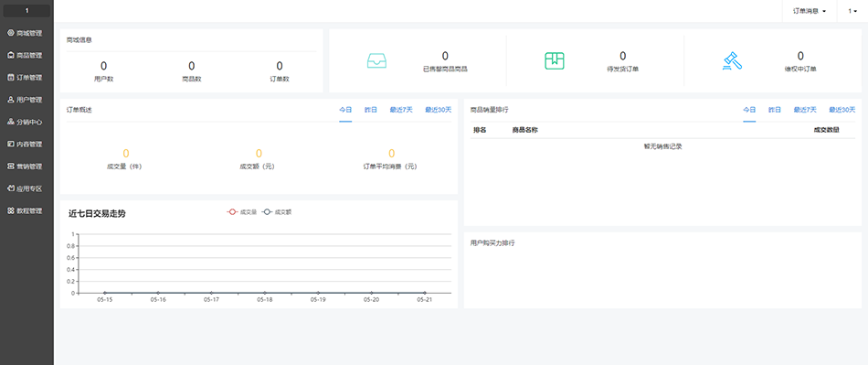Viewport: 868px width, 365px height.
Task: Click the sold-out products inbox icon
Action: click(x=377, y=60)
